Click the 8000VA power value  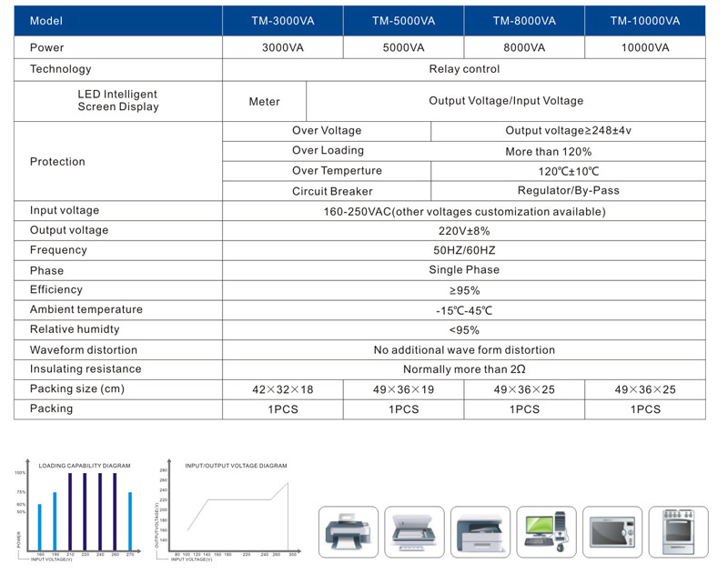[524, 47]
